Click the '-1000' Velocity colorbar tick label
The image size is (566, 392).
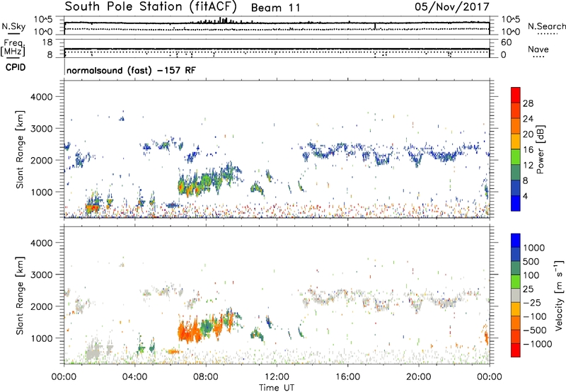pos(537,344)
